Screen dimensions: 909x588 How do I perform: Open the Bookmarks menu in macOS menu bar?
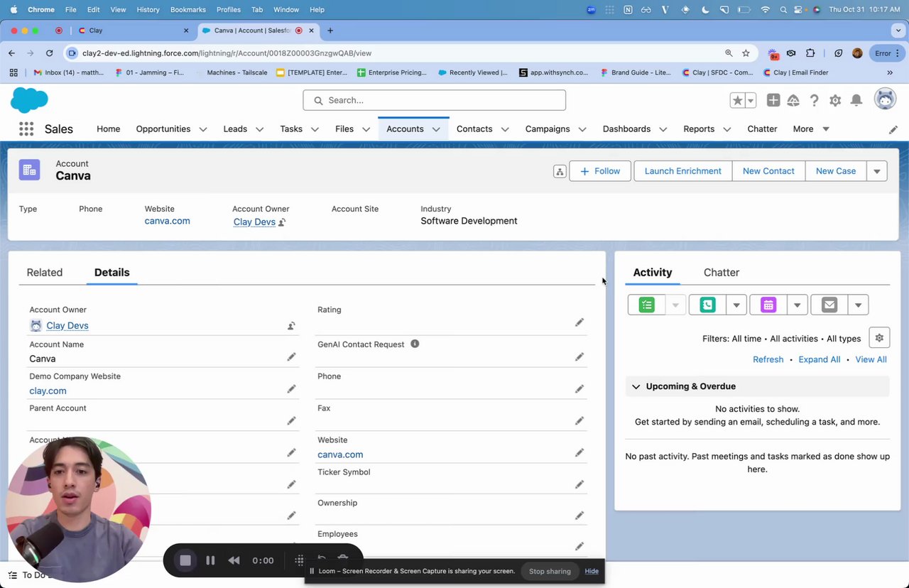[188, 10]
